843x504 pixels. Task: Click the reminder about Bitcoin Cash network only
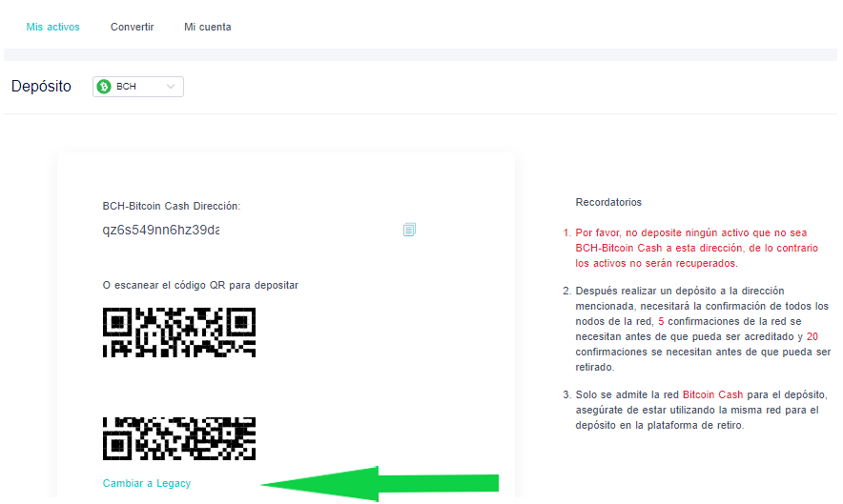coord(701,410)
